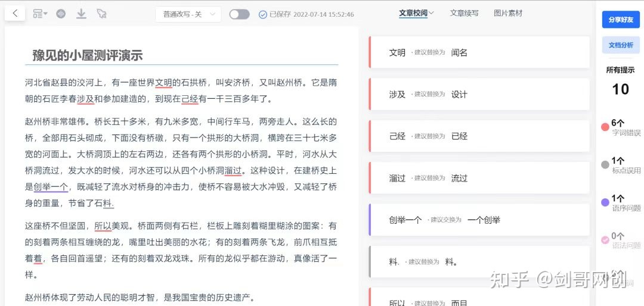Click the rocket icon in the toolbar
The image size is (644, 306).
(101, 14)
